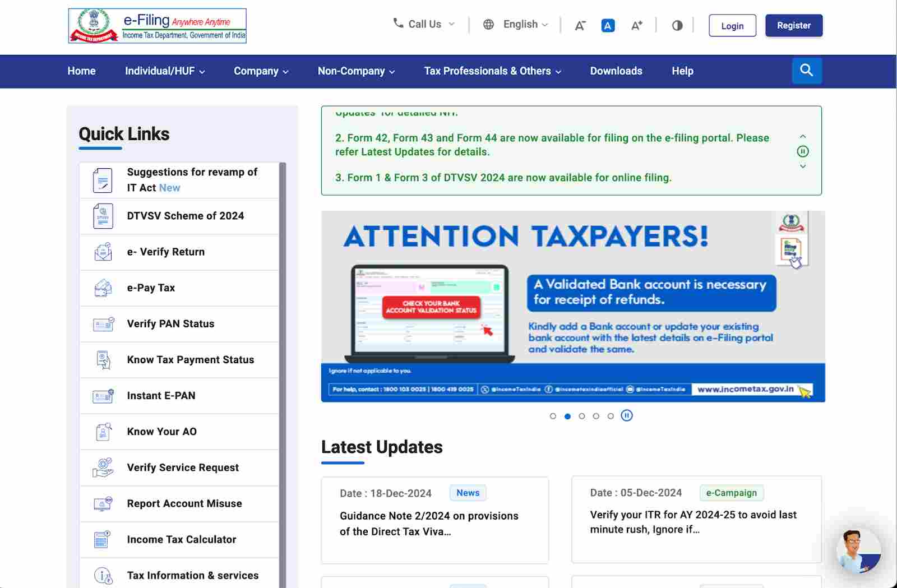Click the phone icon beside Call Us
Screen dimensions: 897x588
click(x=398, y=24)
